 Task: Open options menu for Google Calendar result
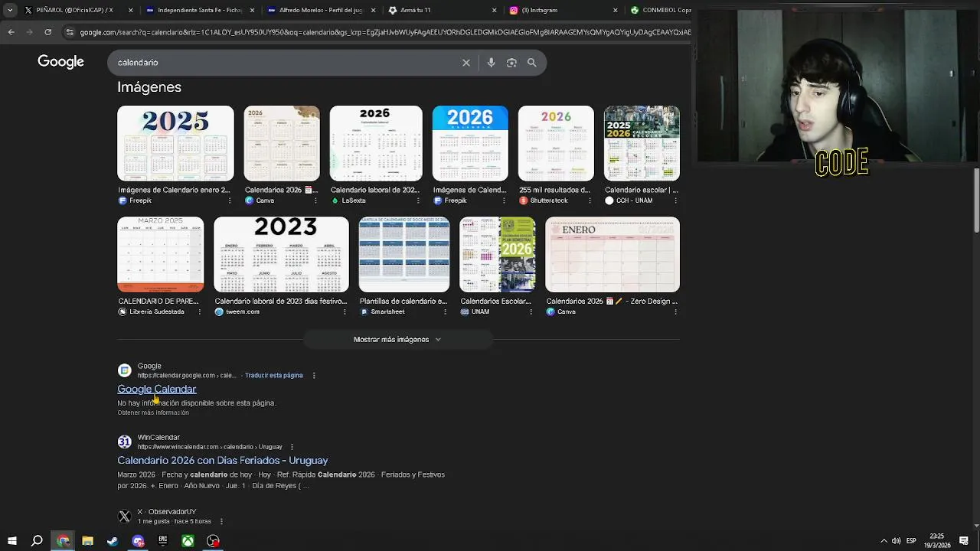(x=314, y=376)
